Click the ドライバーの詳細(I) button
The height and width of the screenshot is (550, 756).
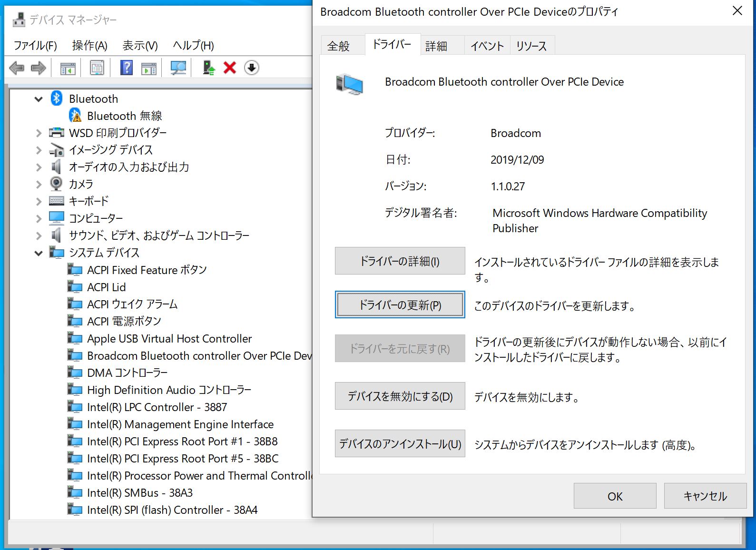point(400,261)
